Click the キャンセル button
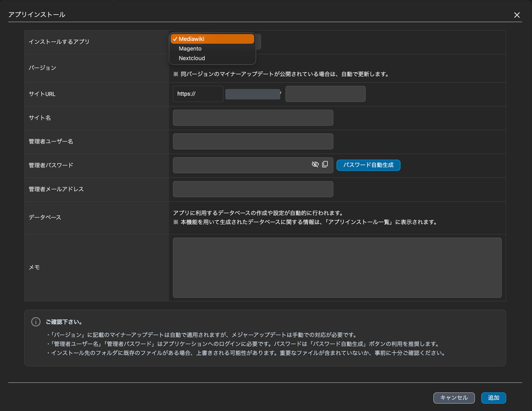This screenshot has height=411, width=532. (x=454, y=398)
